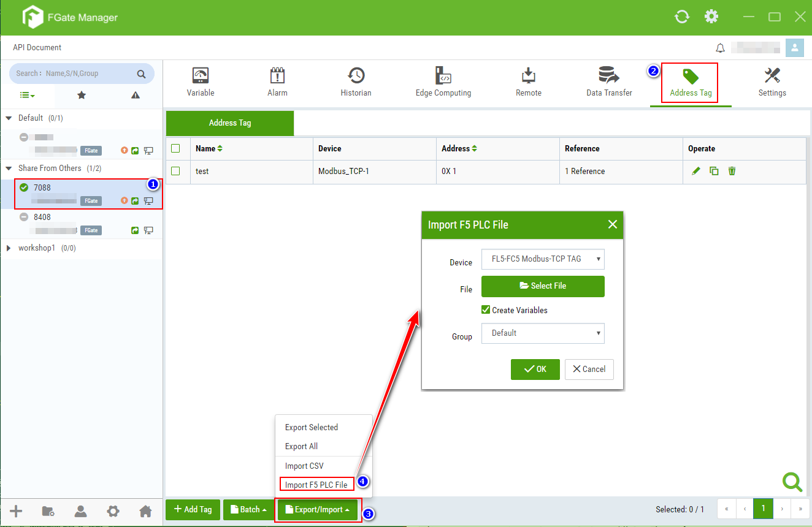Click Cancel in Import dialog

pyautogui.click(x=589, y=369)
